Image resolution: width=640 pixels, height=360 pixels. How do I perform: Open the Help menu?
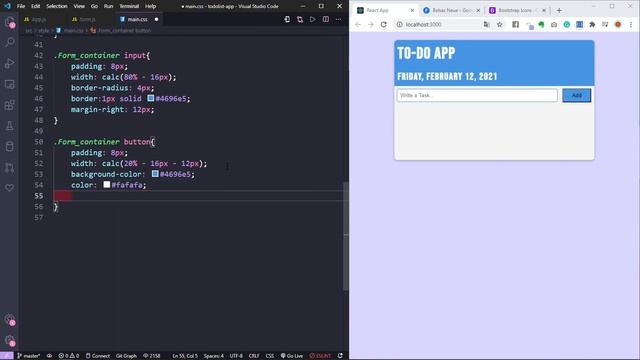point(151,6)
